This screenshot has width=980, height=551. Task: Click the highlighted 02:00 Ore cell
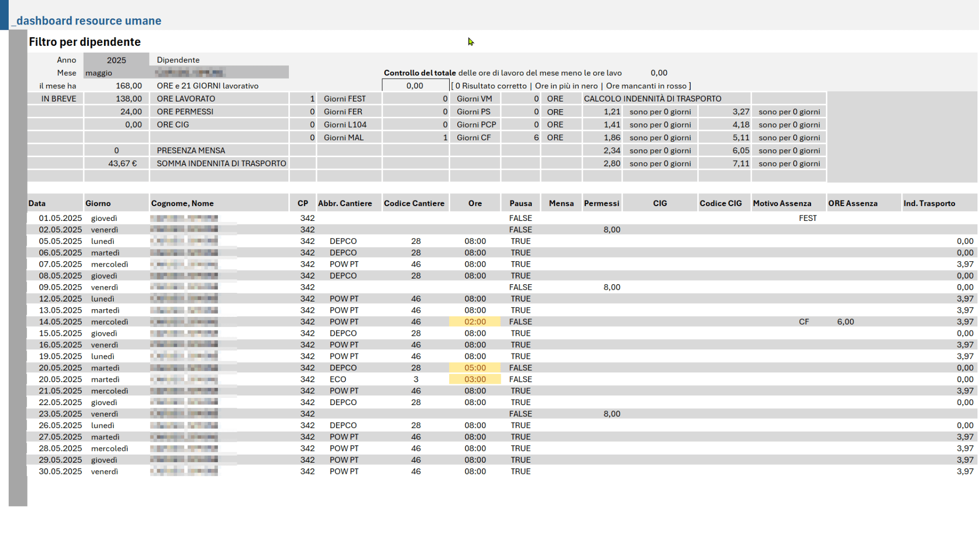[x=474, y=321]
